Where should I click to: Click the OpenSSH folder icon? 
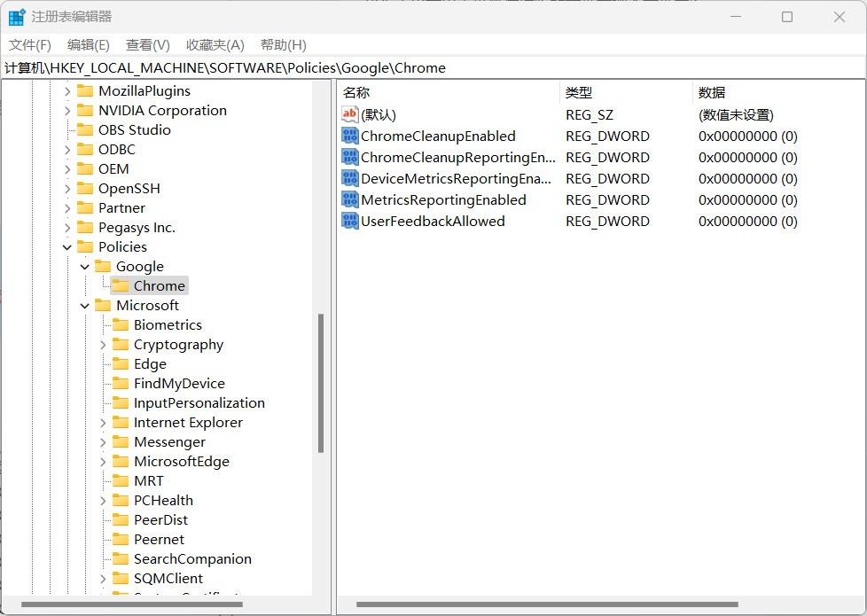coord(85,188)
